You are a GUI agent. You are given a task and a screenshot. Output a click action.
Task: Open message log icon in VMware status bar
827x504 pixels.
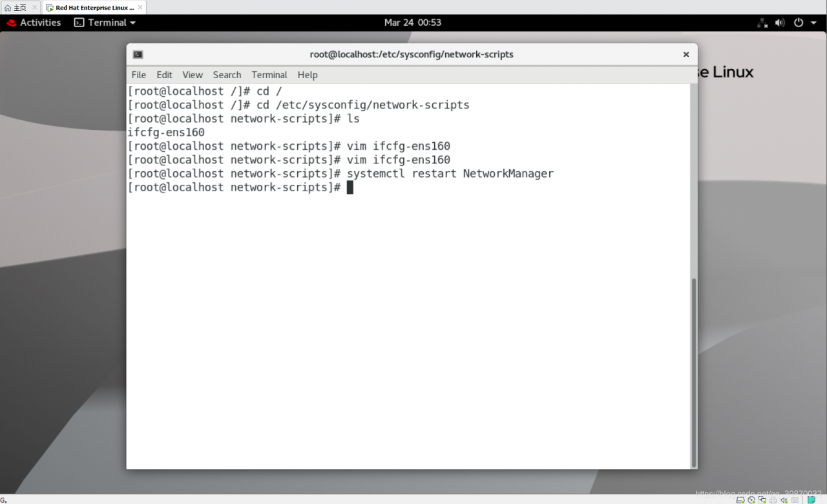811,499
